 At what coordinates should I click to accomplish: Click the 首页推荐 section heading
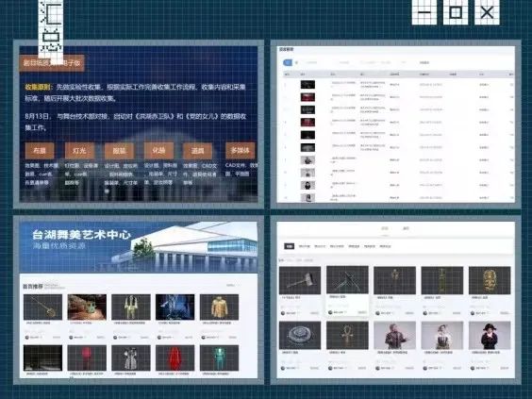(33, 287)
